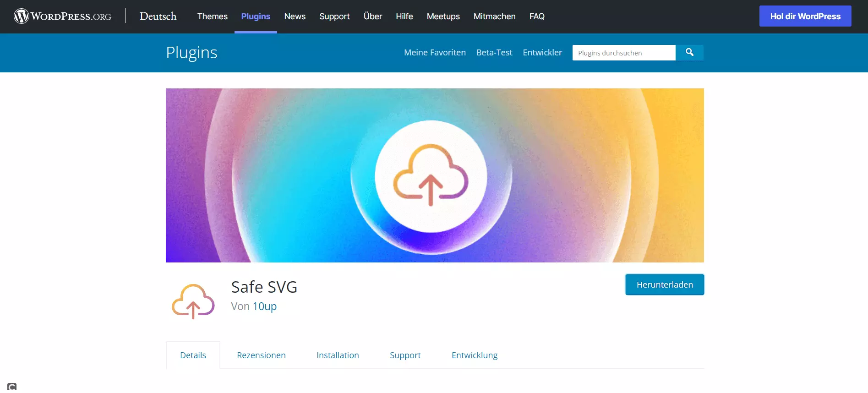This screenshot has width=868, height=393.
Task: Select the Details tab
Action: coord(193,355)
